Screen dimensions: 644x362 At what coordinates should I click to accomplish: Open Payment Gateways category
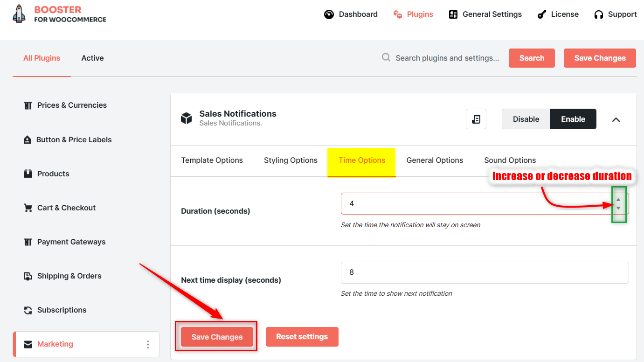click(x=71, y=242)
